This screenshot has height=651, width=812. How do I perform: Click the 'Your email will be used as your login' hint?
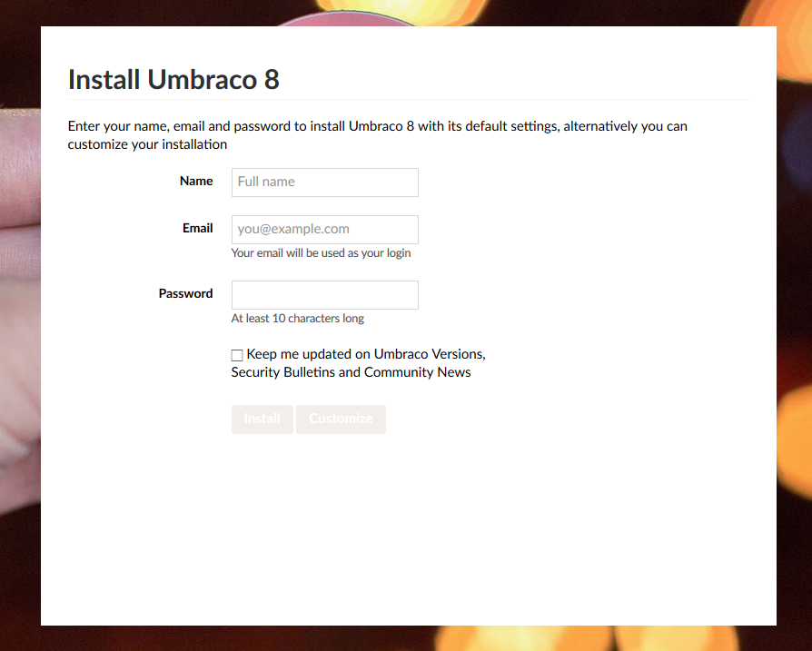click(x=321, y=253)
